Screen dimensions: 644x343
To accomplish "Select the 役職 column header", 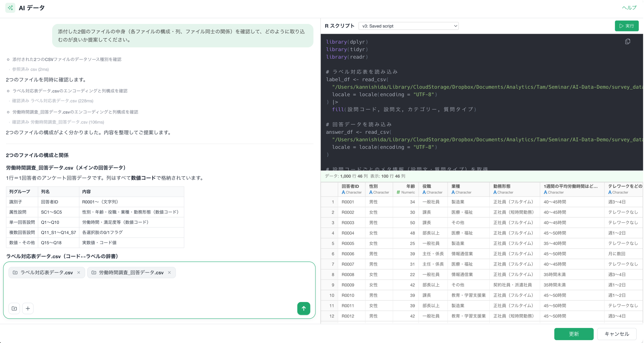I will tap(433, 189).
